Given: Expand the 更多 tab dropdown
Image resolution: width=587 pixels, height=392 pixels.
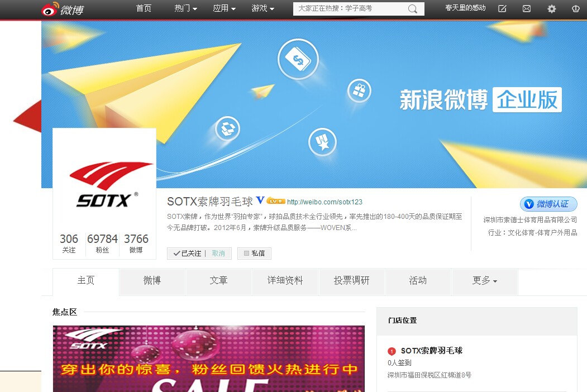Looking at the screenshot, I should point(485,280).
